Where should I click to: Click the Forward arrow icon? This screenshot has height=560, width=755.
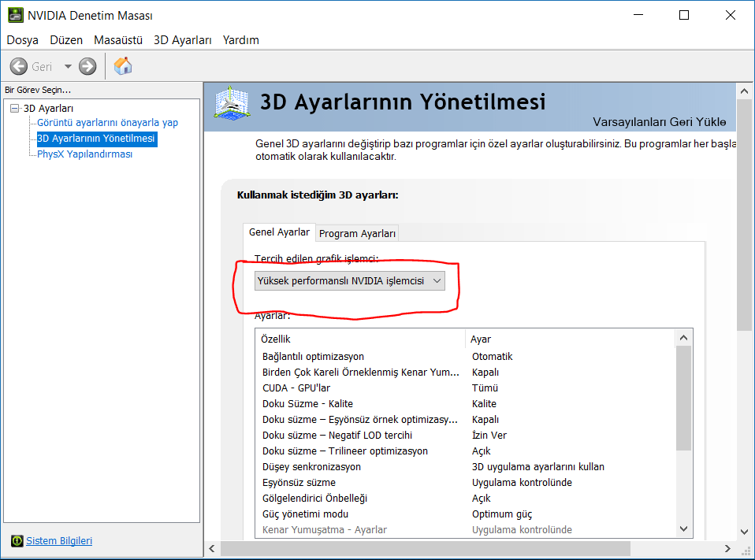point(87,66)
